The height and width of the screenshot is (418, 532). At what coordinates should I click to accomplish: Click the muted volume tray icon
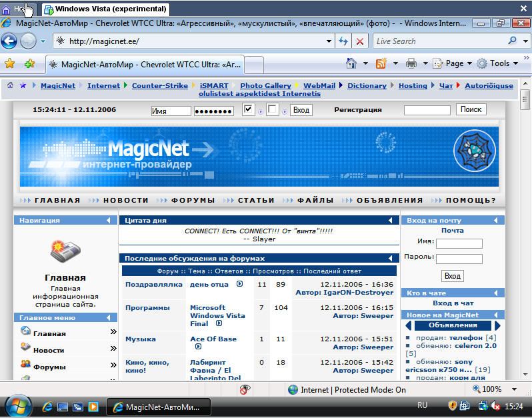tap(495, 406)
